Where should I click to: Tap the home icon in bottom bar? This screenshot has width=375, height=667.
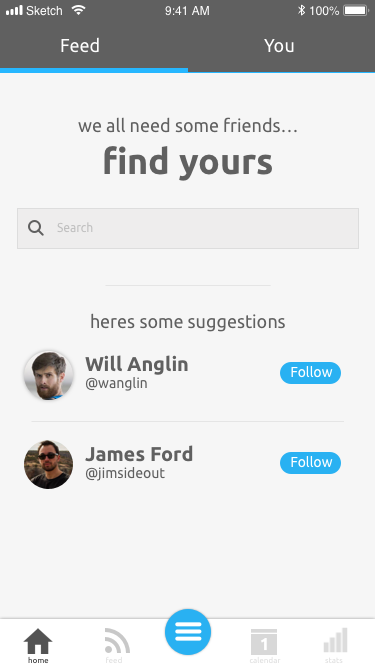tap(38, 641)
